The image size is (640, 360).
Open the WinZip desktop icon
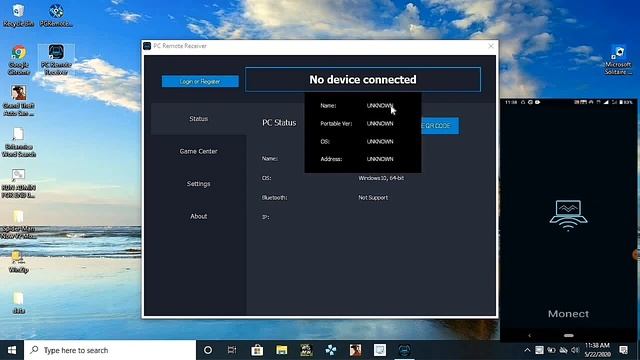coord(19,262)
